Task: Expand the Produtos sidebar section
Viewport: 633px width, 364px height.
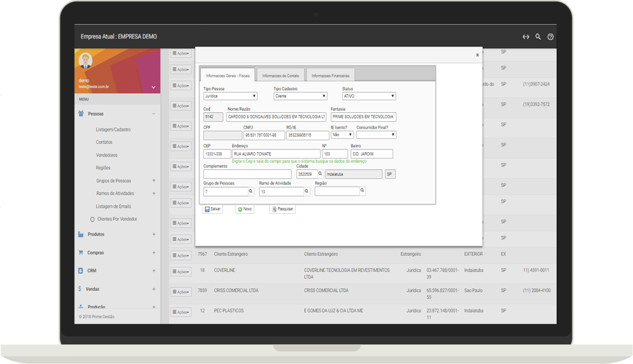Action: tap(153, 235)
